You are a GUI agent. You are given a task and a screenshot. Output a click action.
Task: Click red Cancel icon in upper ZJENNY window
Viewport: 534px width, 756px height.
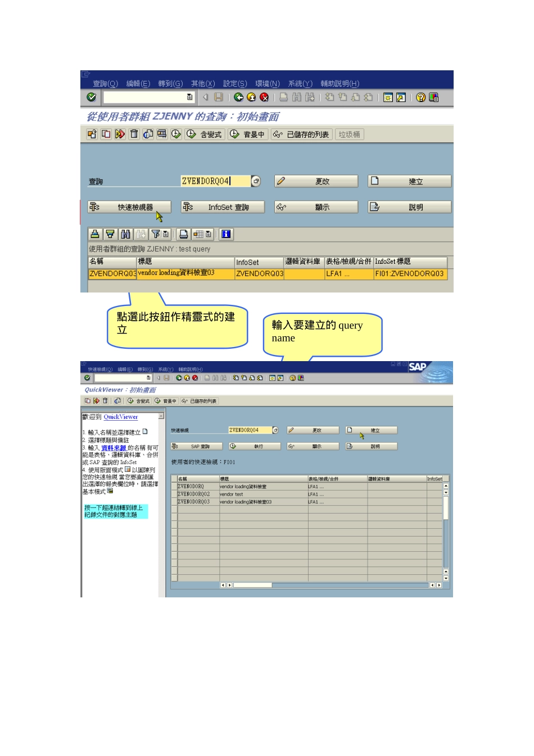click(264, 97)
